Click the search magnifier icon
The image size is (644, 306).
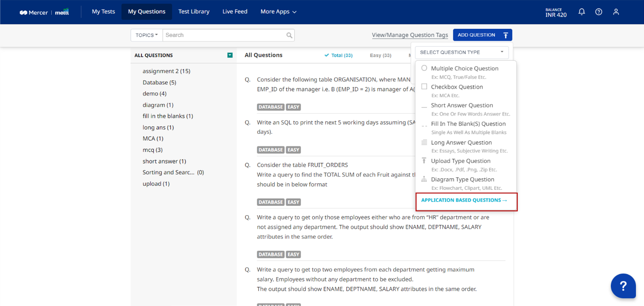click(289, 35)
